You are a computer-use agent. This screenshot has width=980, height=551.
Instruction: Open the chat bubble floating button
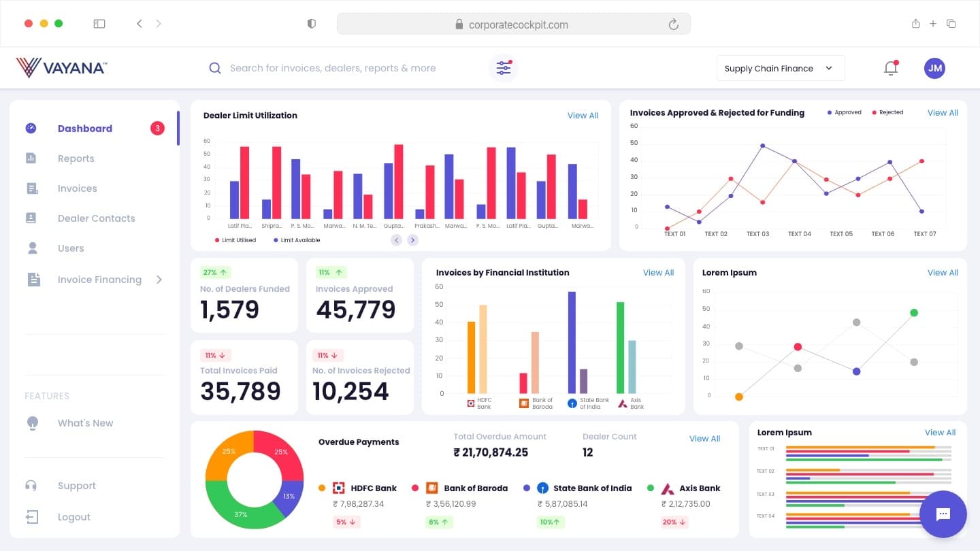943,514
